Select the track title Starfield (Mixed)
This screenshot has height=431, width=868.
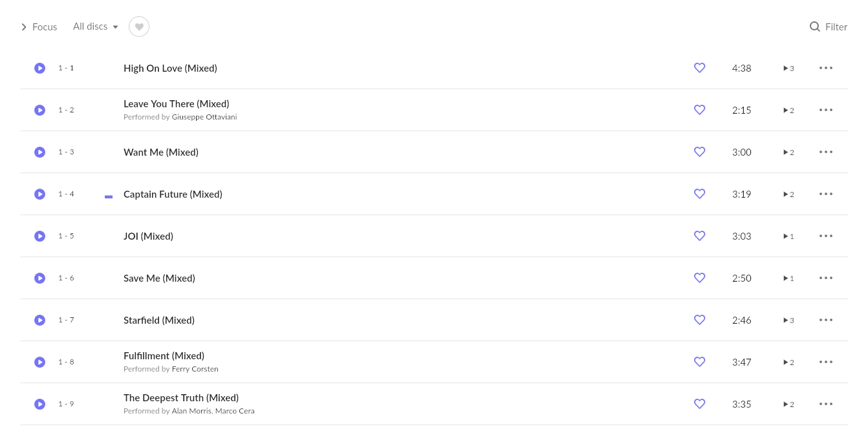(x=159, y=320)
